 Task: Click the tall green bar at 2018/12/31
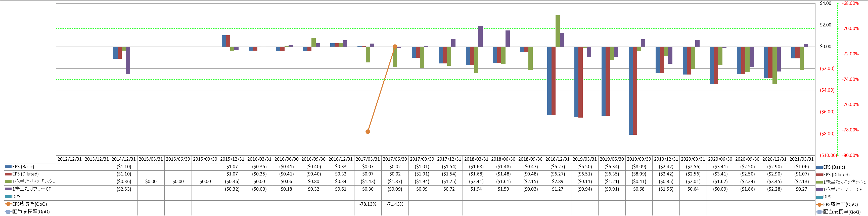point(558,31)
